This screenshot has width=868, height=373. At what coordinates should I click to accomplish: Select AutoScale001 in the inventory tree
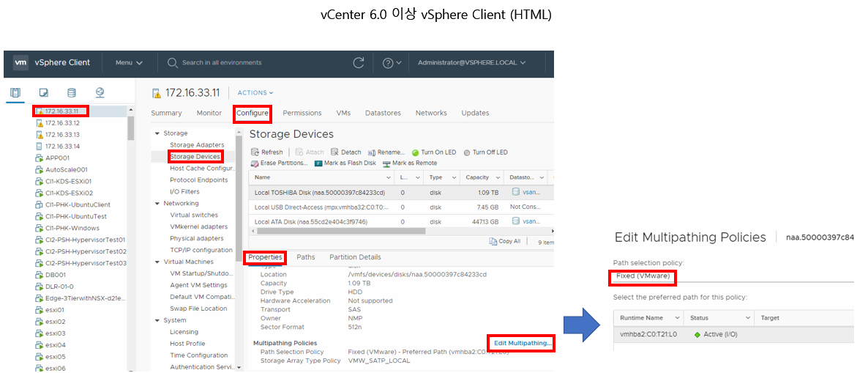coord(61,169)
